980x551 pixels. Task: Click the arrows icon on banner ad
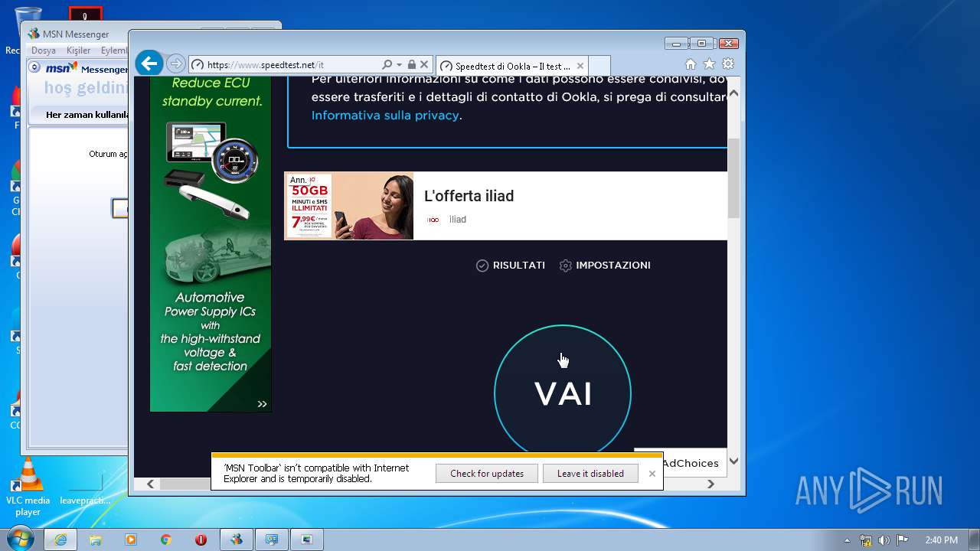point(263,404)
